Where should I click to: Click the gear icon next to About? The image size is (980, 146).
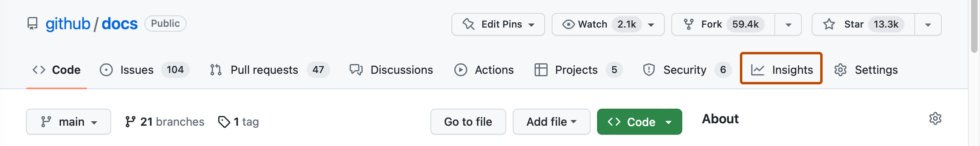(x=935, y=119)
